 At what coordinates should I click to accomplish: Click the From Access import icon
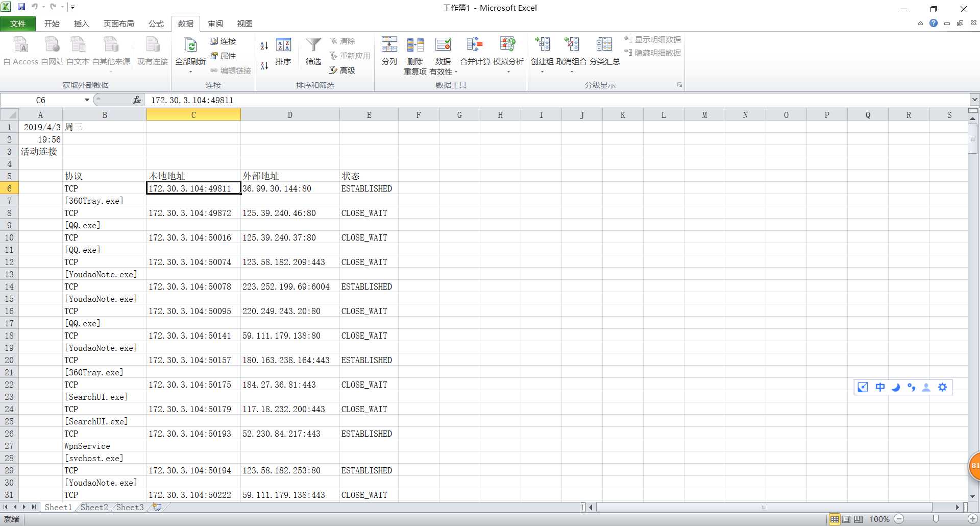pos(21,45)
